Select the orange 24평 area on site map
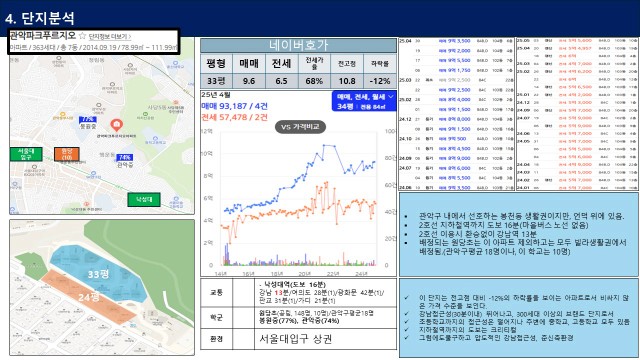 pos(89,297)
